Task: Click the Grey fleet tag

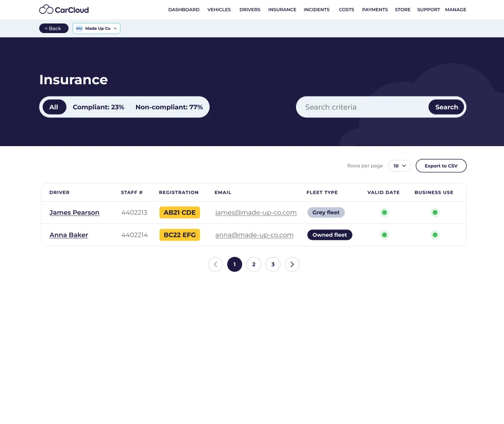Action: [x=326, y=212]
